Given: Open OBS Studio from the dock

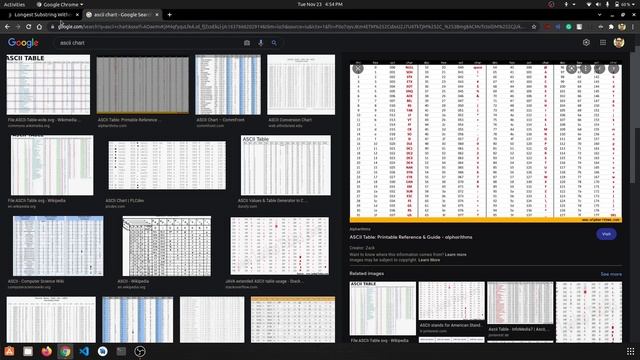Looking at the screenshot, I should click(140, 351).
